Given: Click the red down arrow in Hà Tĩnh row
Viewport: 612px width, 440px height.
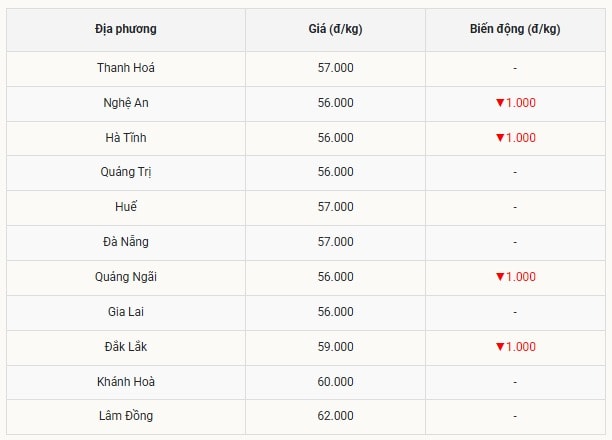Looking at the screenshot, I should click(500, 138).
